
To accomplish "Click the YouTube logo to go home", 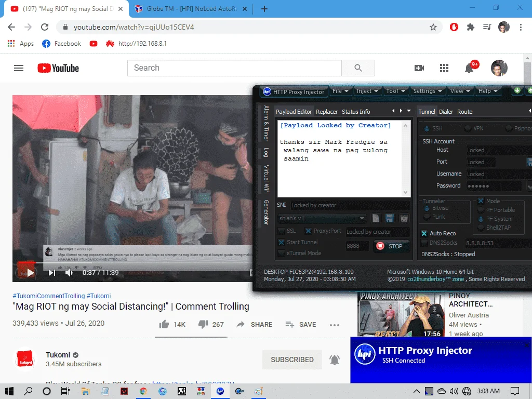I will click(x=58, y=68).
